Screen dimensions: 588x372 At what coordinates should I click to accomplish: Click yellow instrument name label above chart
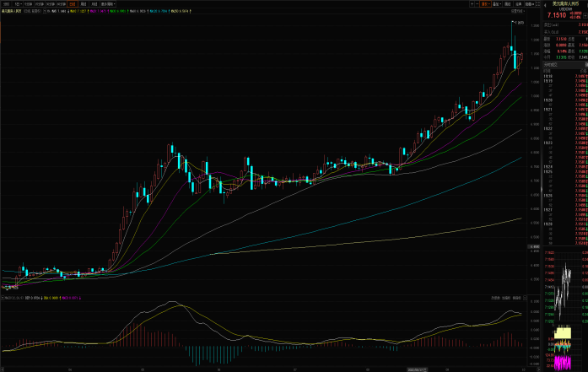click(x=11, y=11)
